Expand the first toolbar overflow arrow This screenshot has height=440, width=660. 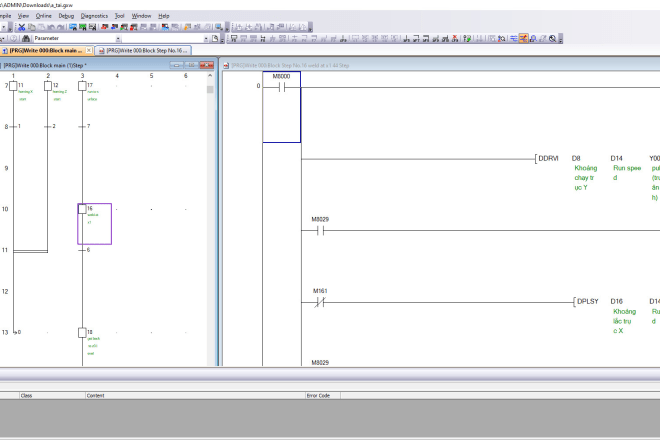(x=10, y=28)
